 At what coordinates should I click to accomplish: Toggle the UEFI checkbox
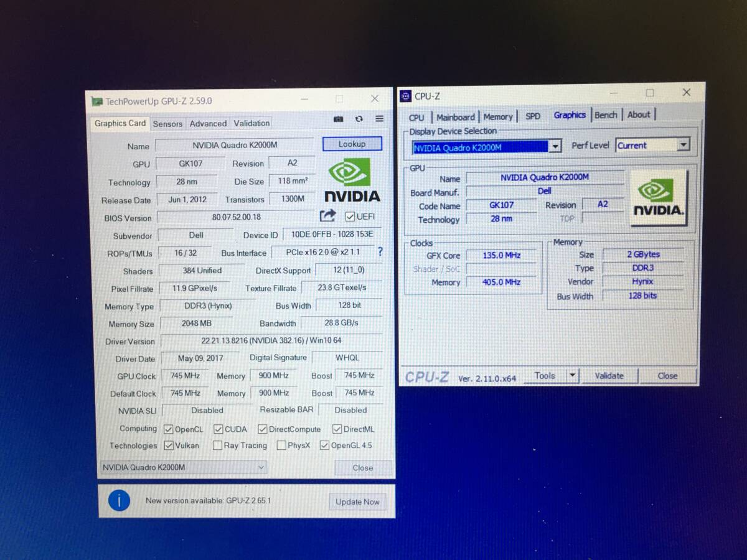click(x=350, y=217)
